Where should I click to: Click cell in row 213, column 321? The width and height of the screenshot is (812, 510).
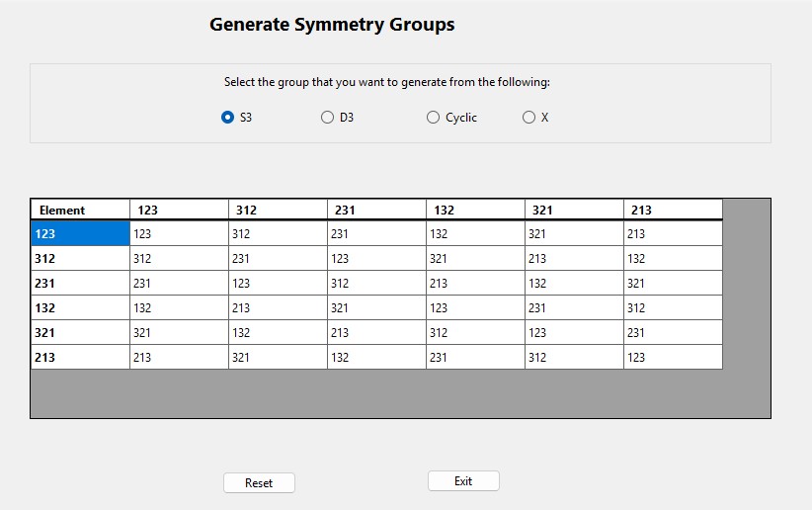pyautogui.click(x=574, y=357)
